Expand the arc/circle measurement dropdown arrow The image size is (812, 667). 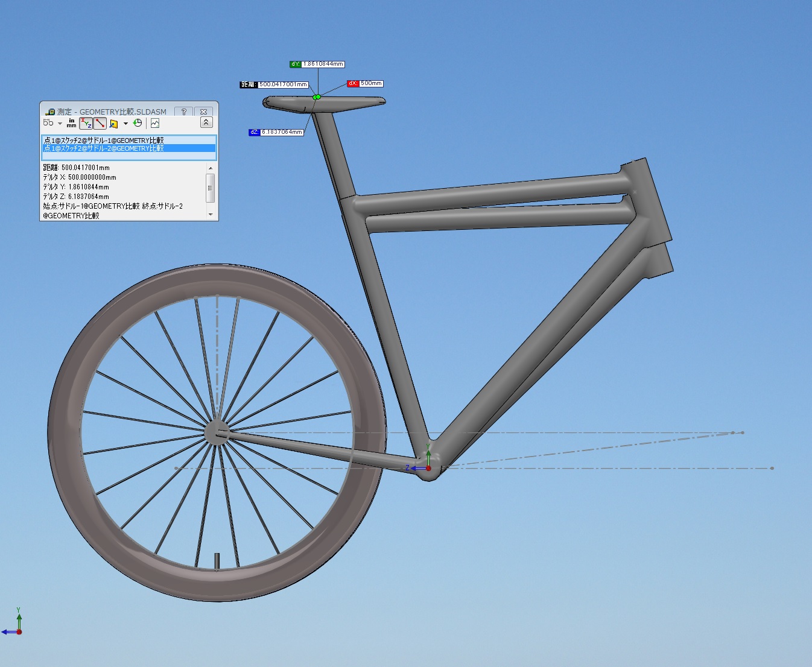click(x=60, y=124)
